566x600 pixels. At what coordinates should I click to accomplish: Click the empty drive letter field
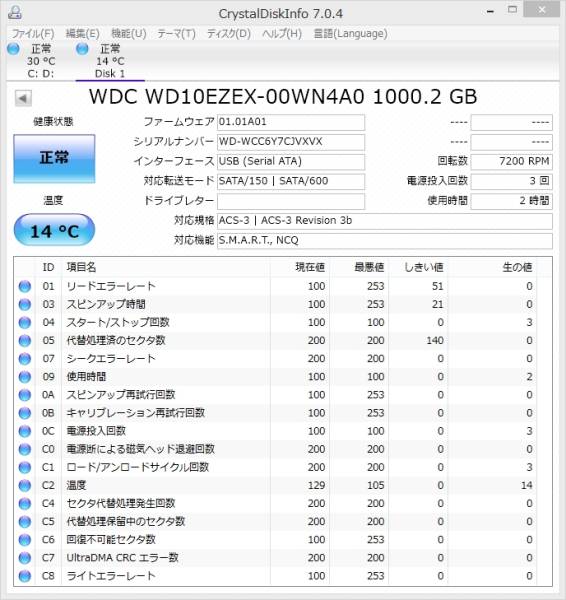(x=291, y=201)
